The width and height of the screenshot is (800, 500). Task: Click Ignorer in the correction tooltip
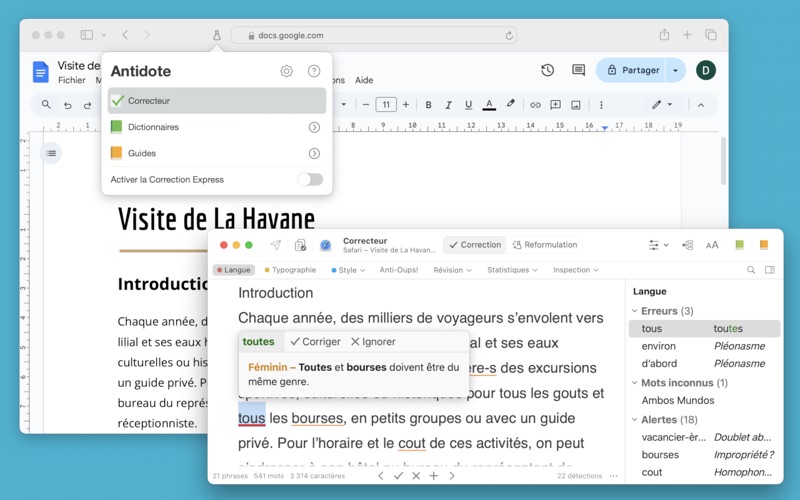(373, 342)
